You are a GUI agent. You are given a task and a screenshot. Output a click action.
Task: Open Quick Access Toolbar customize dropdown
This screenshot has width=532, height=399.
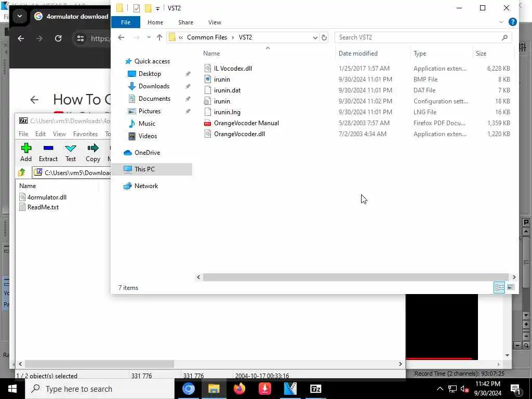click(x=158, y=8)
